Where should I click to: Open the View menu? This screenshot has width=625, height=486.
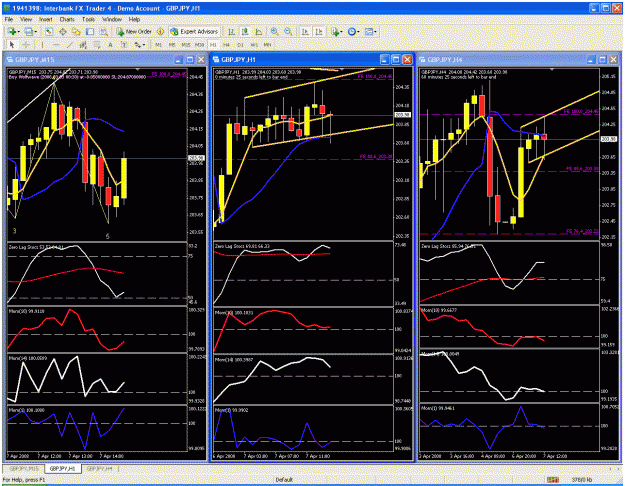point(26,19)
